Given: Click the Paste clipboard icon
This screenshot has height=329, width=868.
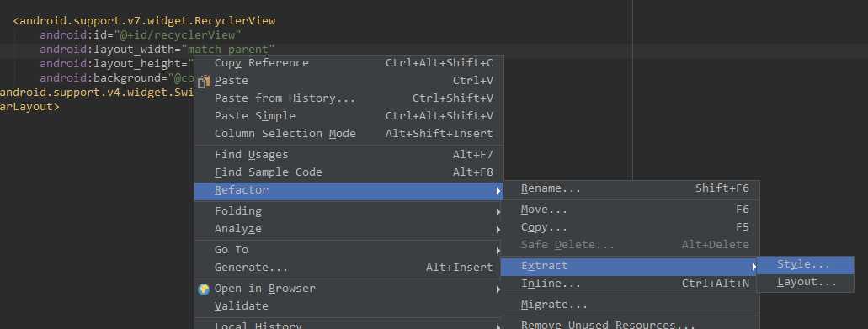Looking at the screenshot, I should tap(204, 82).
